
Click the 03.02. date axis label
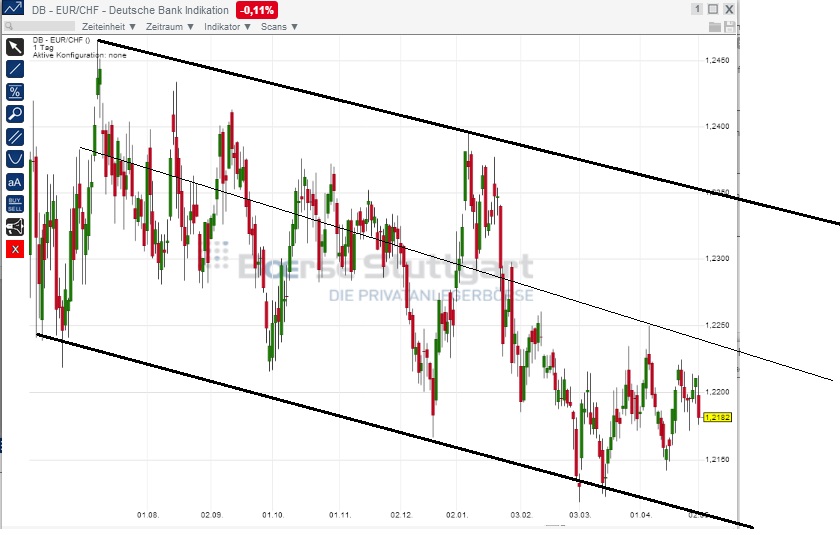pos(521,515)
